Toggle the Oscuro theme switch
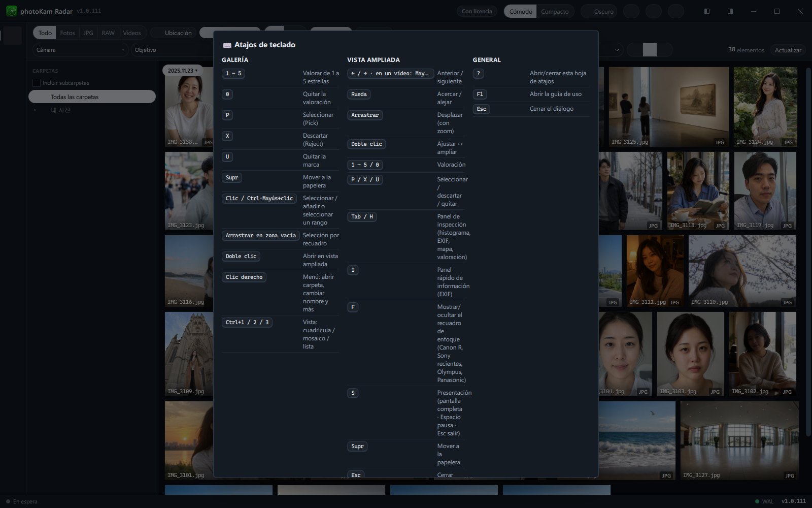The width and height of the screenshot is (812, 508). pos(599,11)
